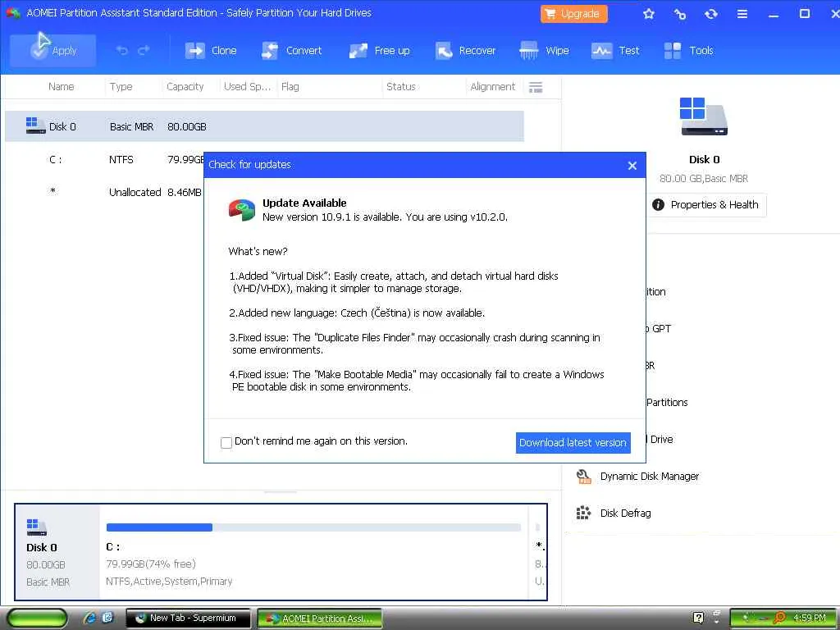Screen dimensions: 840x630
Task: Click Download latest version button
Action: point(573,442)
